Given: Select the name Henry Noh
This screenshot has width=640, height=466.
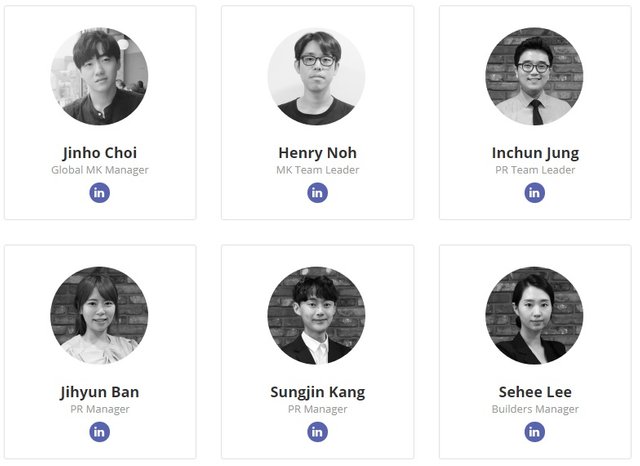Looking at the screenshot, I should (x=317, y=153).
